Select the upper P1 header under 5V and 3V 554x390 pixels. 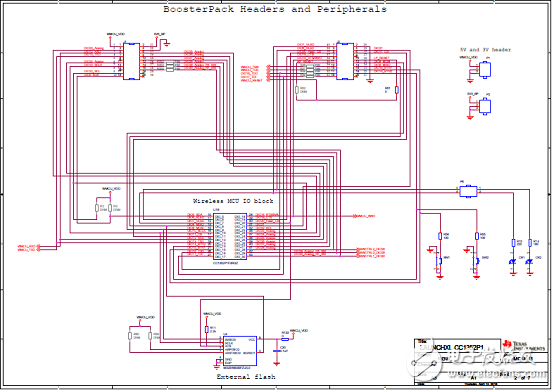click(485, 70)
